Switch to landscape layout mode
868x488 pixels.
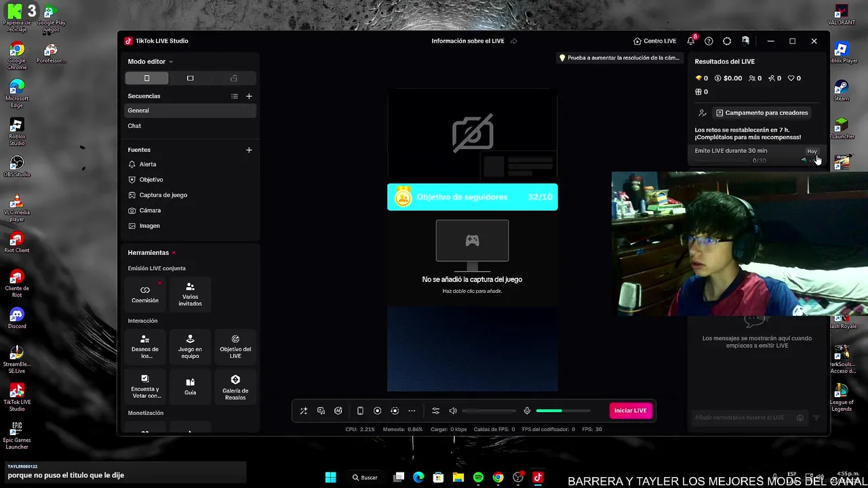190,79
